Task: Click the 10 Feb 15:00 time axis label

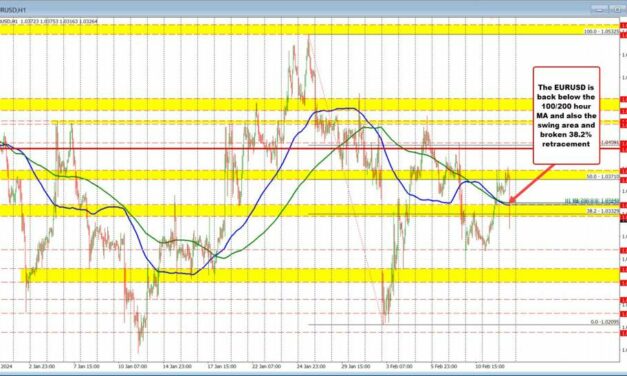Action: tap(489, 366)
